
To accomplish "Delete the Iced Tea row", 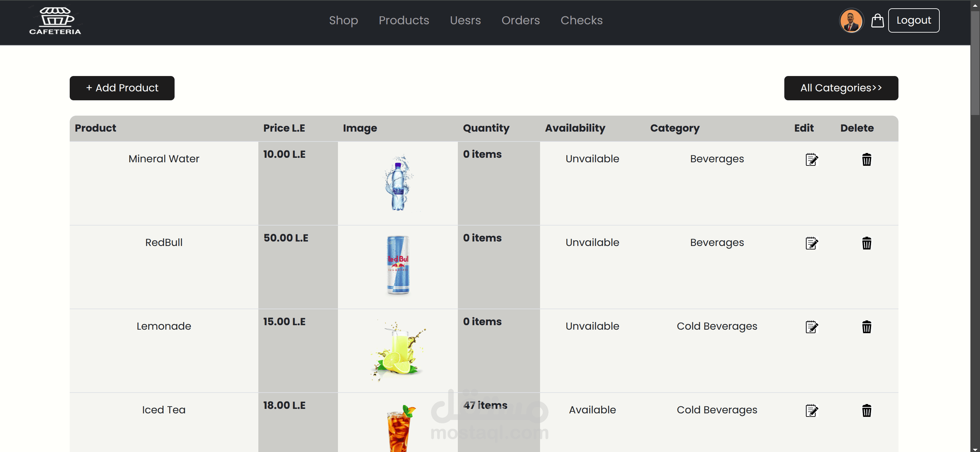I will tap(866, 410).
